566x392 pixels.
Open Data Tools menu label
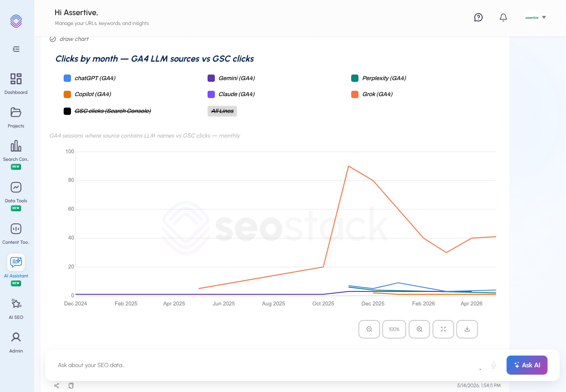[x=16, y=201]
